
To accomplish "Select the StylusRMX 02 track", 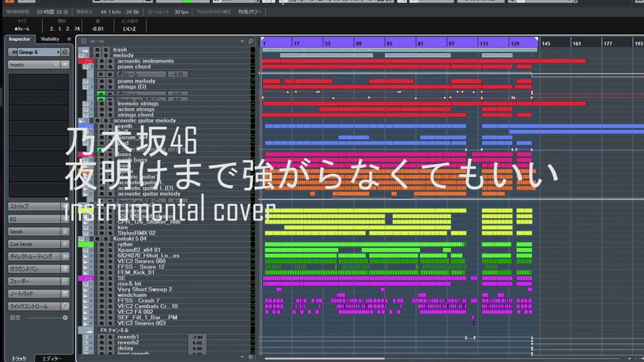I will point(136,233).
